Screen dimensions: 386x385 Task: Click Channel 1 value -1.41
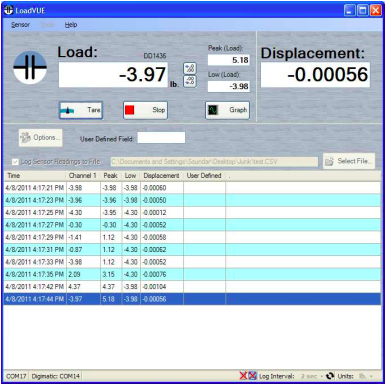click(75, 237)
